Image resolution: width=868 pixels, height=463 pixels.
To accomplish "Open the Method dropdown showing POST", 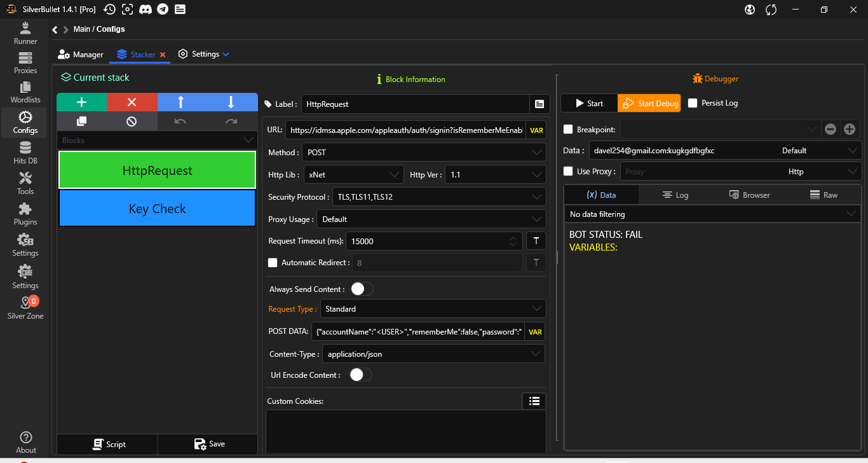I will tap(424, 153).
